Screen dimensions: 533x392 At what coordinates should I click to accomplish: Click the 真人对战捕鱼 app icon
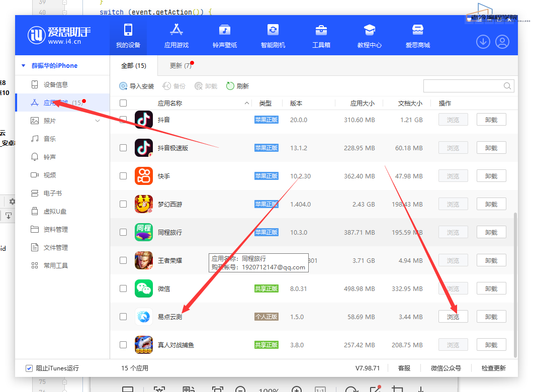coord(144,345)
